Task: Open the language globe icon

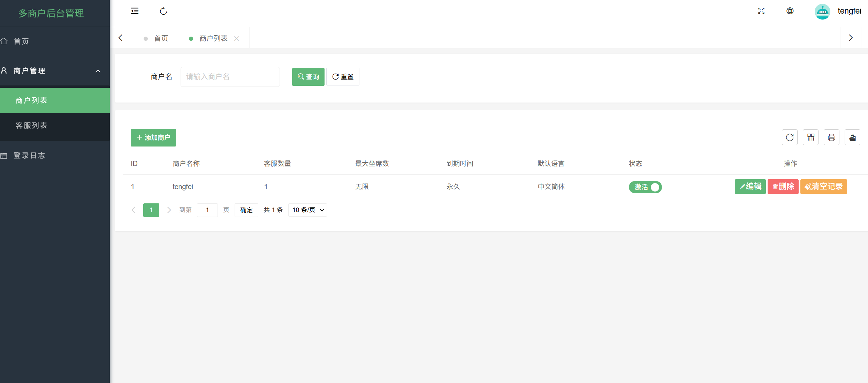Action: pos(790,11)
